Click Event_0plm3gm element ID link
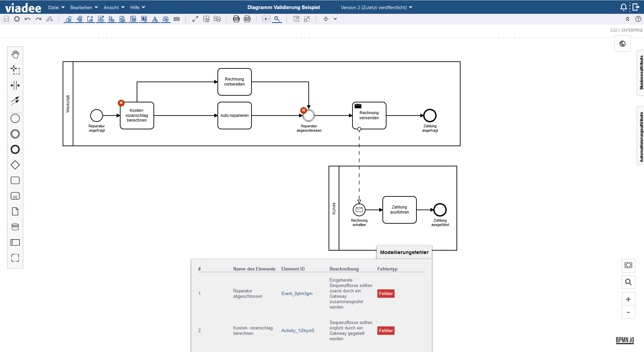The height and width of the screenshot is (352, 644). pos(297,294)
